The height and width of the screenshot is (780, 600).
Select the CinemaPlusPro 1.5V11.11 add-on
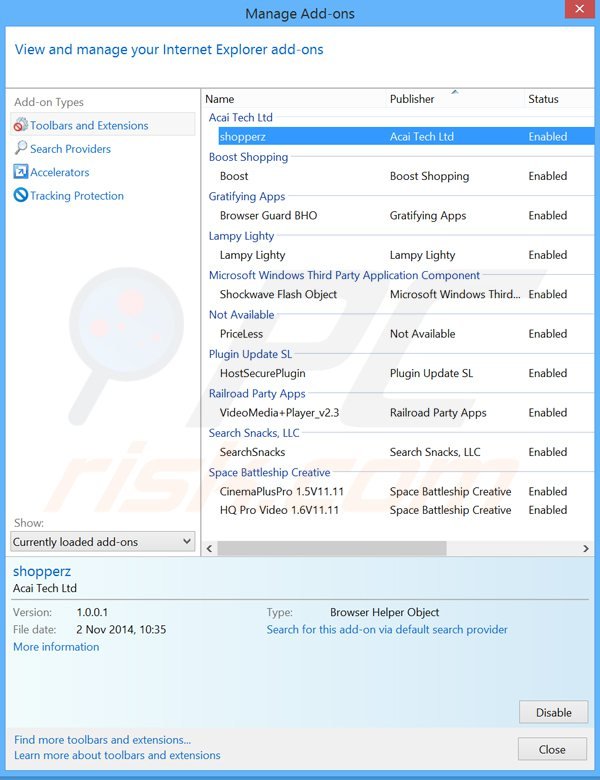pos(406,491)
